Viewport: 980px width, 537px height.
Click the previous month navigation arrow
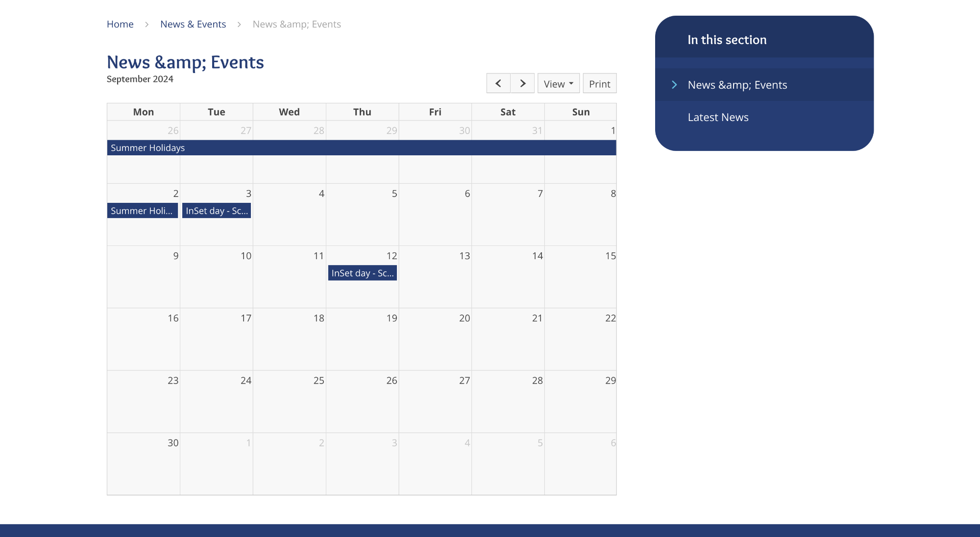tap(498, 83)
